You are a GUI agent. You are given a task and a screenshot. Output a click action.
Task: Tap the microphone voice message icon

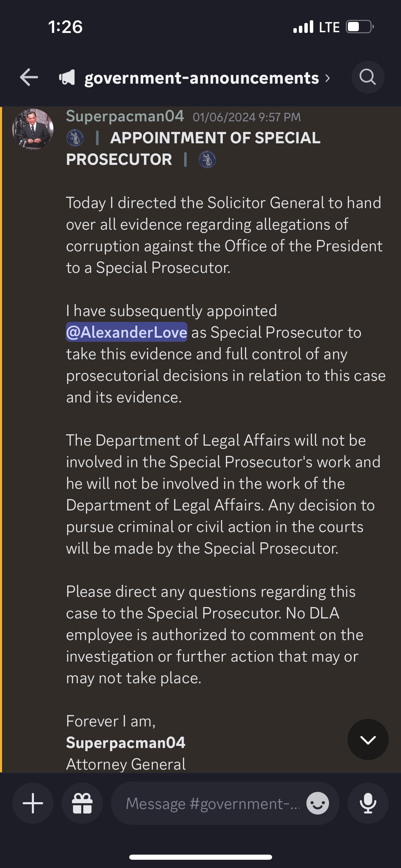coord(368,803)
